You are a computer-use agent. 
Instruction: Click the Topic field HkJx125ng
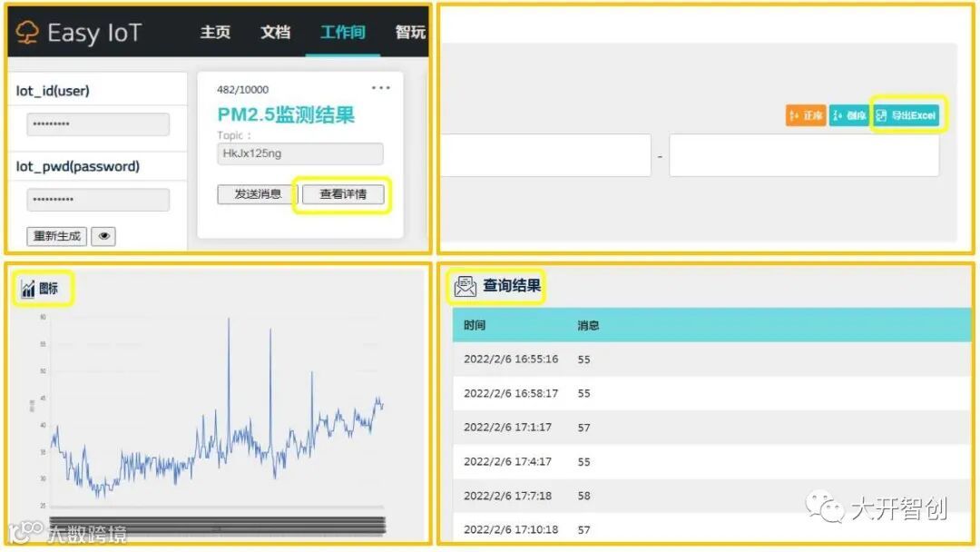coord(300,153)
